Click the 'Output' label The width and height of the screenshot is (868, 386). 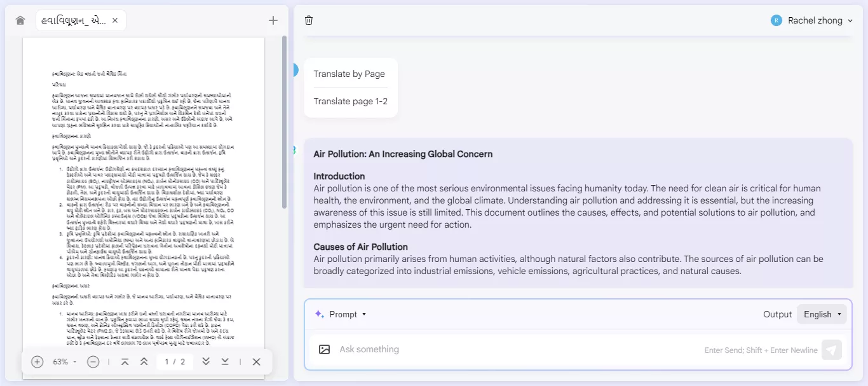778,314
